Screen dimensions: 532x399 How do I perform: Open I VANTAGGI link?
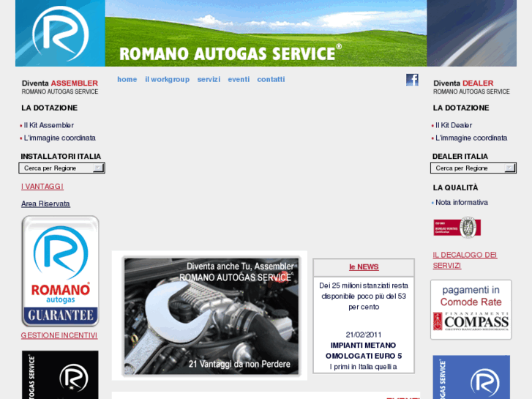coord(42,187)
